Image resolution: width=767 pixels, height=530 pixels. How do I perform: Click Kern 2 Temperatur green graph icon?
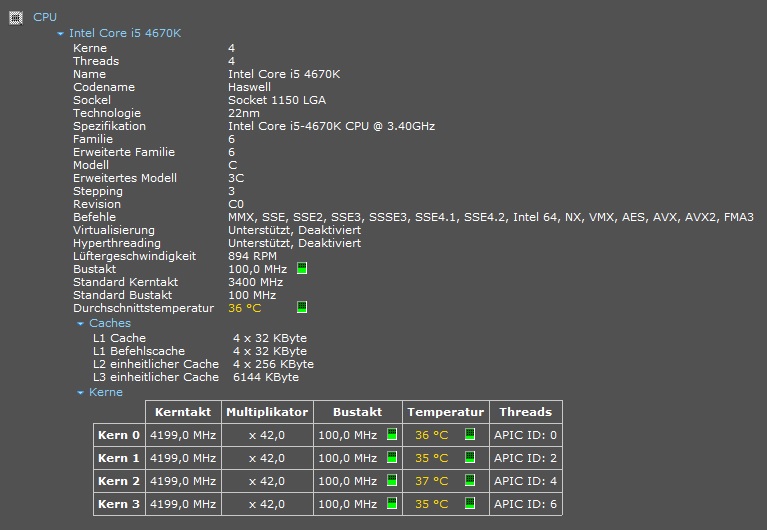(470, 480)
